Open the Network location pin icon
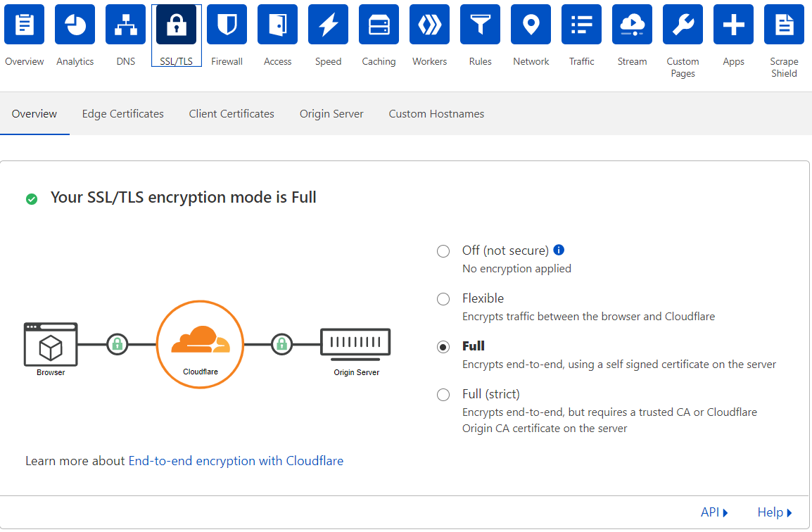812x532 pixels. (531, 25)
